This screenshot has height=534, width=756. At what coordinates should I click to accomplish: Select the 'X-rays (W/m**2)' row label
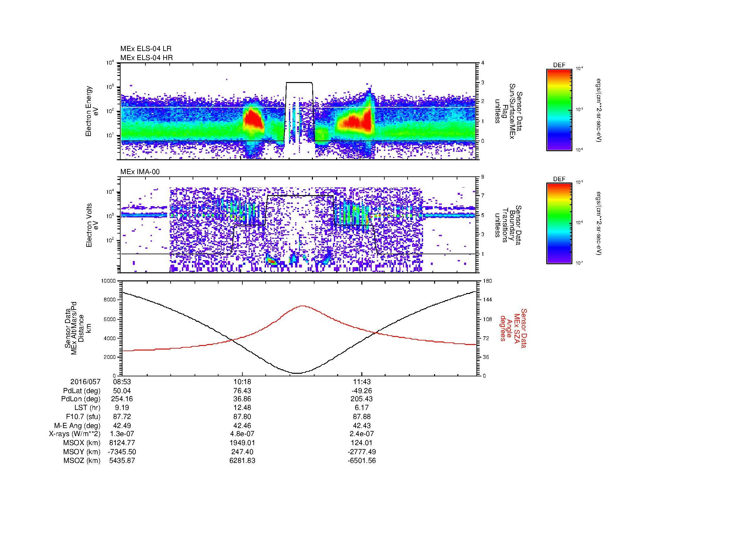pos(75,434)
